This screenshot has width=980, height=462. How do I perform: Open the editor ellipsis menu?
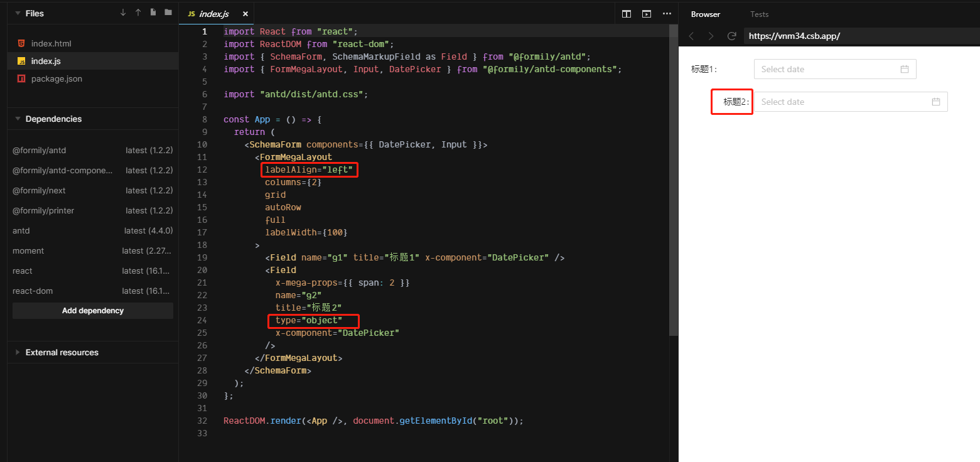667,13
